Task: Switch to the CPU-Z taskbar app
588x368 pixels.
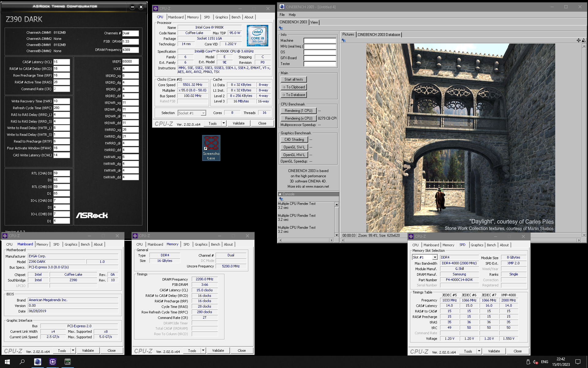Action: click(53, 362)
